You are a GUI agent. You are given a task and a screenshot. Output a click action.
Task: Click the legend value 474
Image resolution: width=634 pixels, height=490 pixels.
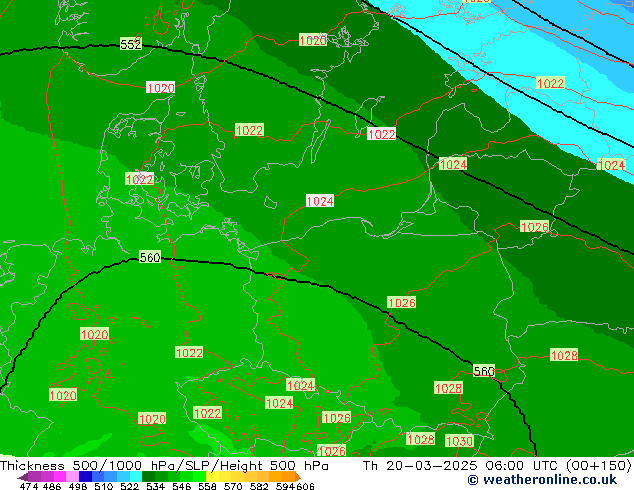(29, 486)
